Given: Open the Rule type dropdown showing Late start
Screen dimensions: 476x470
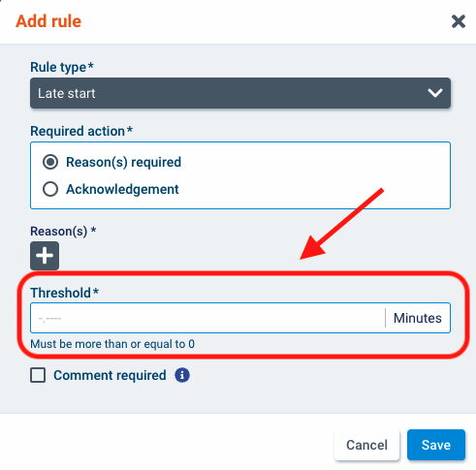Looking at the screenshot, I should [240, 93].
